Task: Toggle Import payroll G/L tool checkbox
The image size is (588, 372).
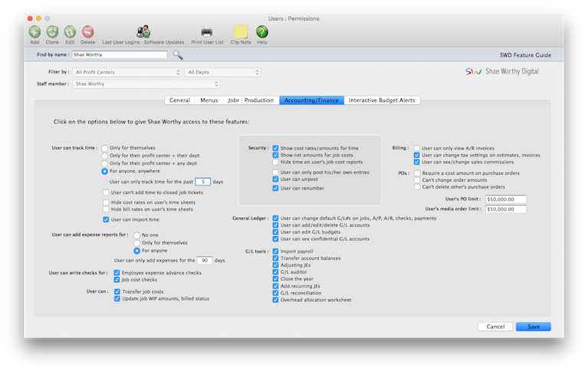Action: point(275,251)
